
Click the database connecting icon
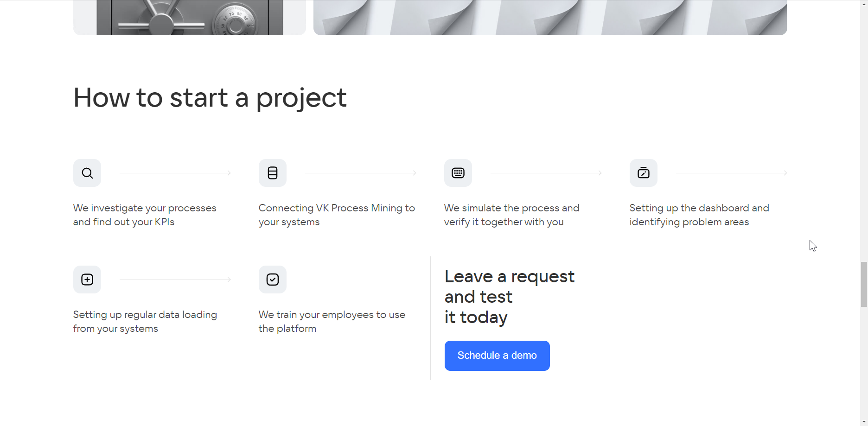click(273, 173)
